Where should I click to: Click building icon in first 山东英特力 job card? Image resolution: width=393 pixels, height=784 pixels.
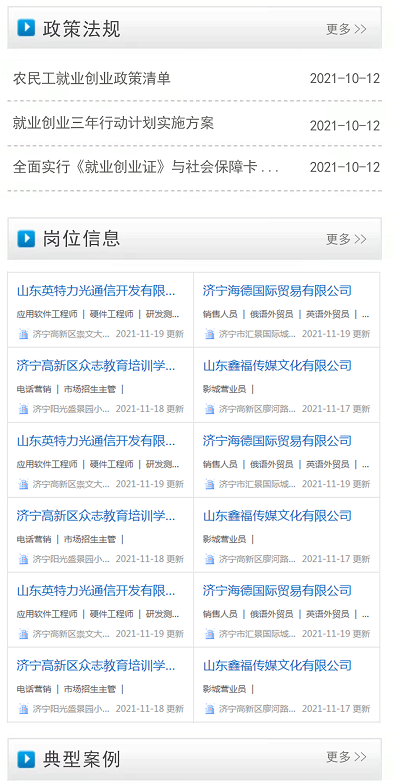tap(24, 334)
